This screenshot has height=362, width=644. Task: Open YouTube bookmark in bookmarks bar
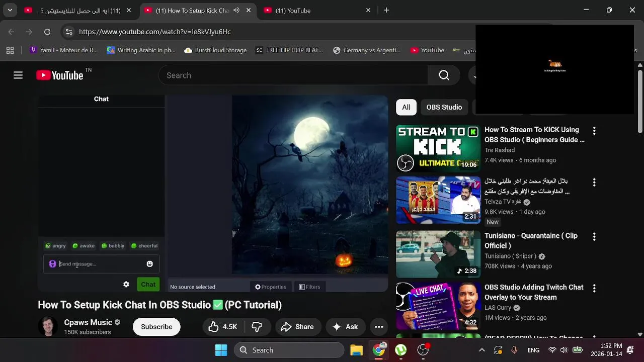[427, 50]
